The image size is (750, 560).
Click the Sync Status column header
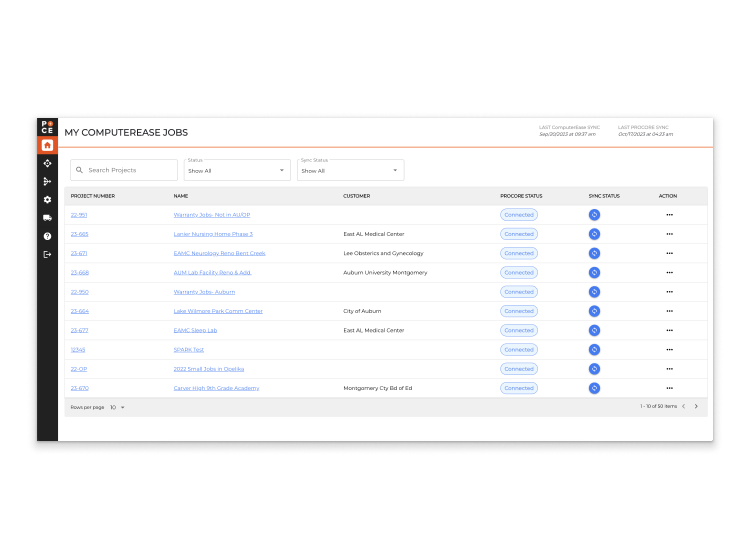point(604,196)
